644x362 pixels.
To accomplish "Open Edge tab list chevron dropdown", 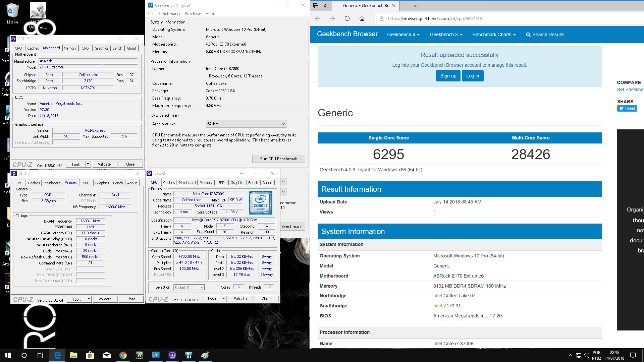I will [416, 6].
